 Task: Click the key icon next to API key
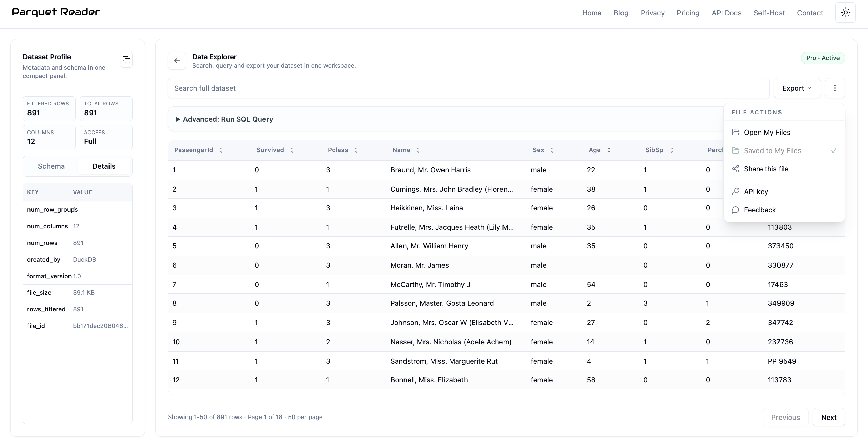pyautogui.click(x=735, y=191)
